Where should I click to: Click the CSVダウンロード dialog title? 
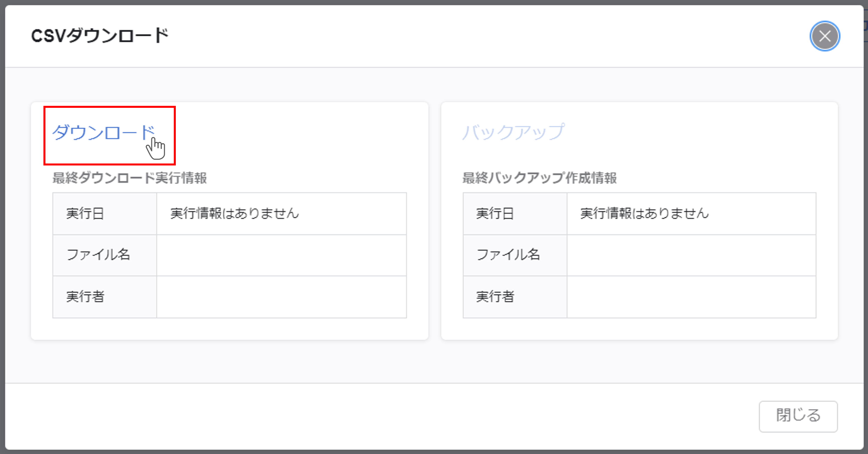(100, 36)
